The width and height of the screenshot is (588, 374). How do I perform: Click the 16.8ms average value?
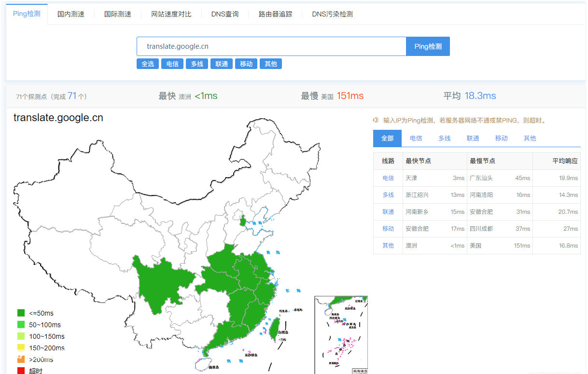pos(568,246)
